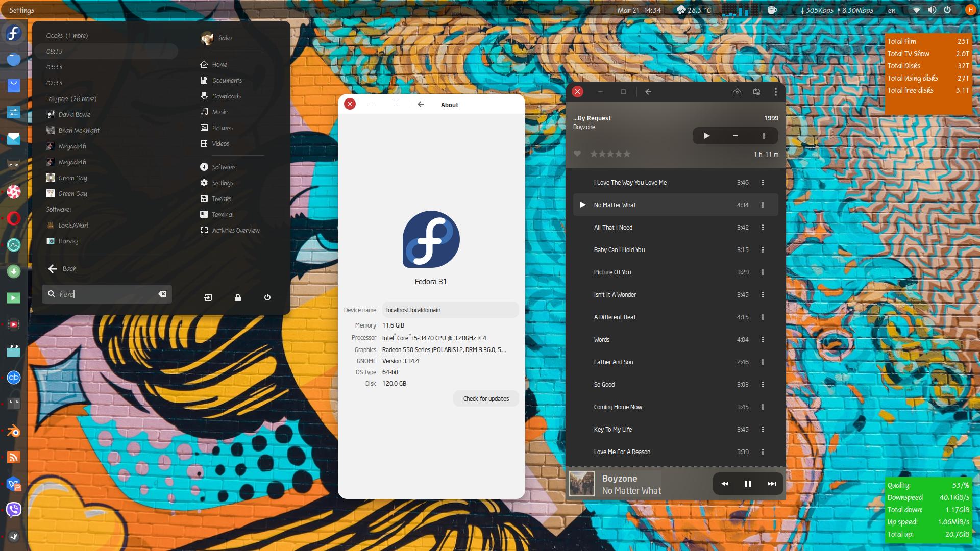Go back in the About settings window
Viewport: 980px width, 551px height.
click(421, 104)
